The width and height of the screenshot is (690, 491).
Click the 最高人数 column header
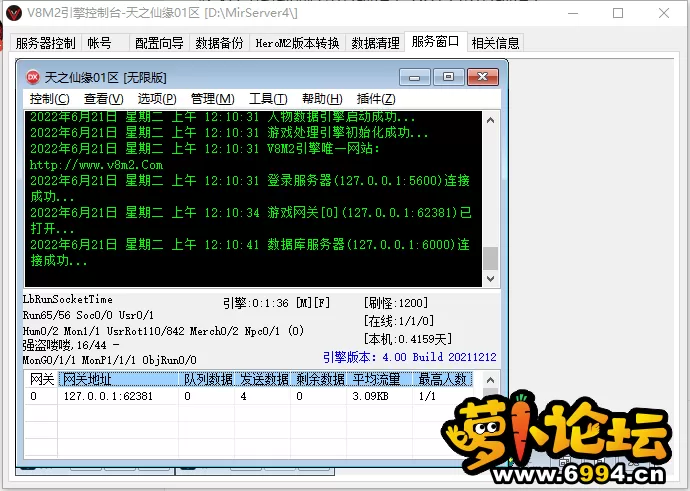(443, 379)
